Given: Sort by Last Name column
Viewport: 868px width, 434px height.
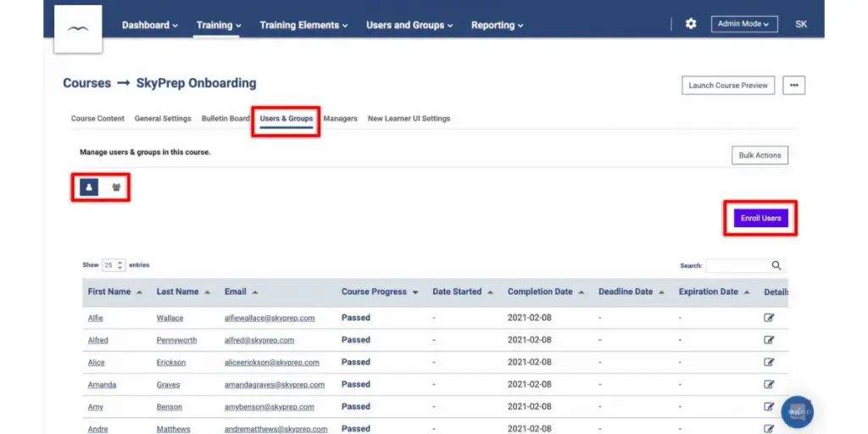Looking at the screenshot, I should click(183, 292).
